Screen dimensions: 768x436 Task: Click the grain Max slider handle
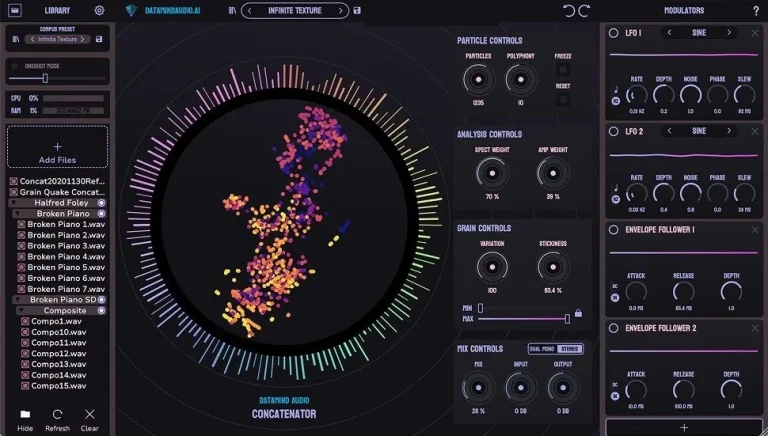pyautogui.click(x=567, y=319)
